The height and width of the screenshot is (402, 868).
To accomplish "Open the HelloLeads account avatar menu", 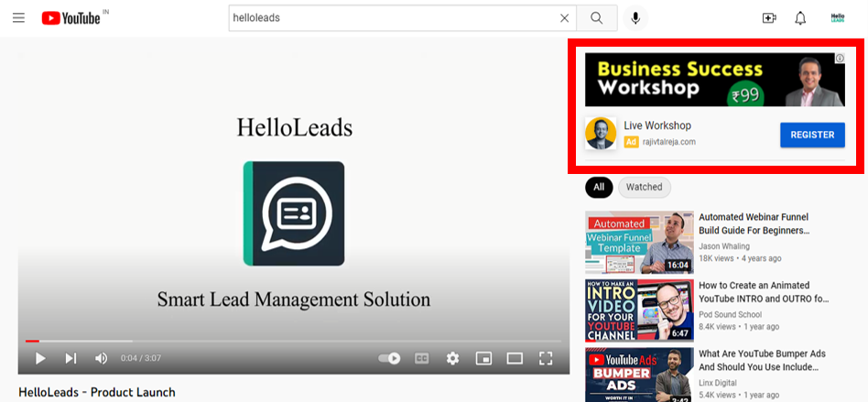I will (x=838, y=18).
